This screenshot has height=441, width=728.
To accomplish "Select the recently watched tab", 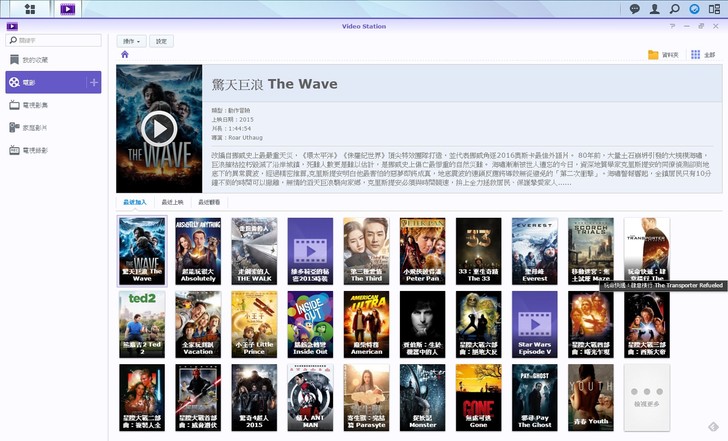I will pos(209,202).
